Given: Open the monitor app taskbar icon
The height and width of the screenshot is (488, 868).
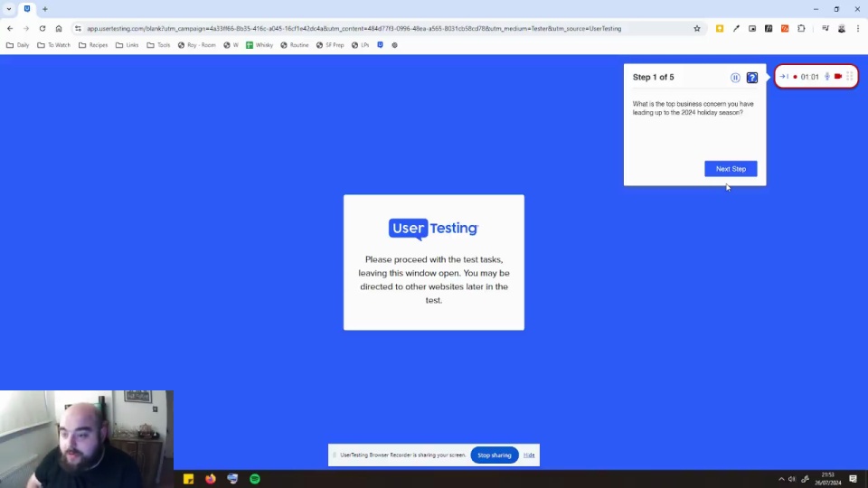Looking at the screenshot, I should click(x=232, y=479).
